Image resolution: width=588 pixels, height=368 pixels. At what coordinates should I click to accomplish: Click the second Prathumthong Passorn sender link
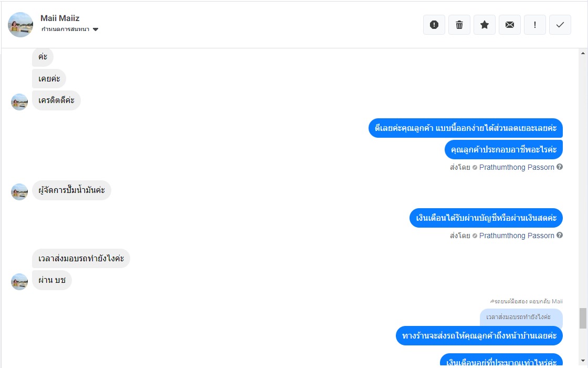[517, 236]
